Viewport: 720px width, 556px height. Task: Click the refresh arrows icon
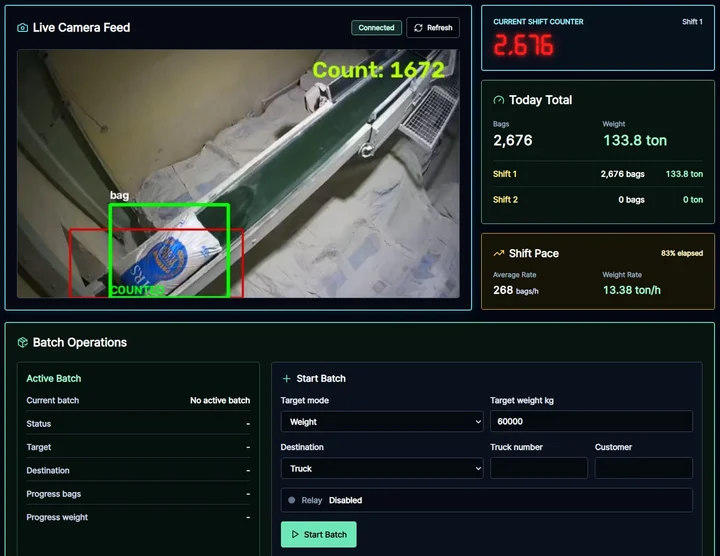click(x=418, y=28)
